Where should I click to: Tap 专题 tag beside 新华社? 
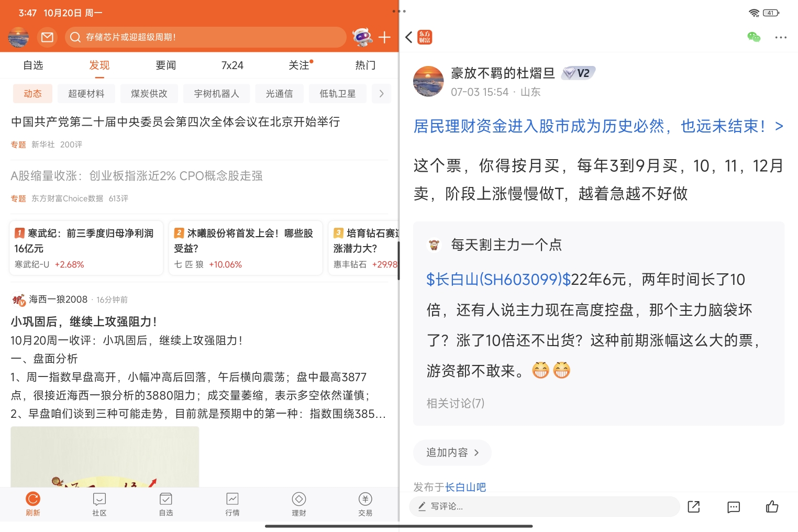pyautogui.click(x=18, y=145)
